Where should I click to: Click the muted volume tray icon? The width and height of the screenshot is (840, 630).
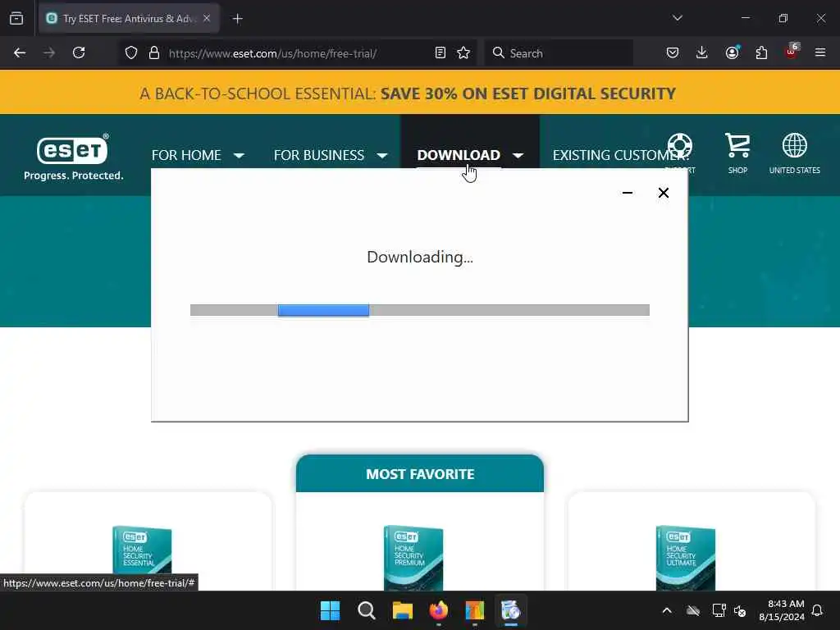741,610
